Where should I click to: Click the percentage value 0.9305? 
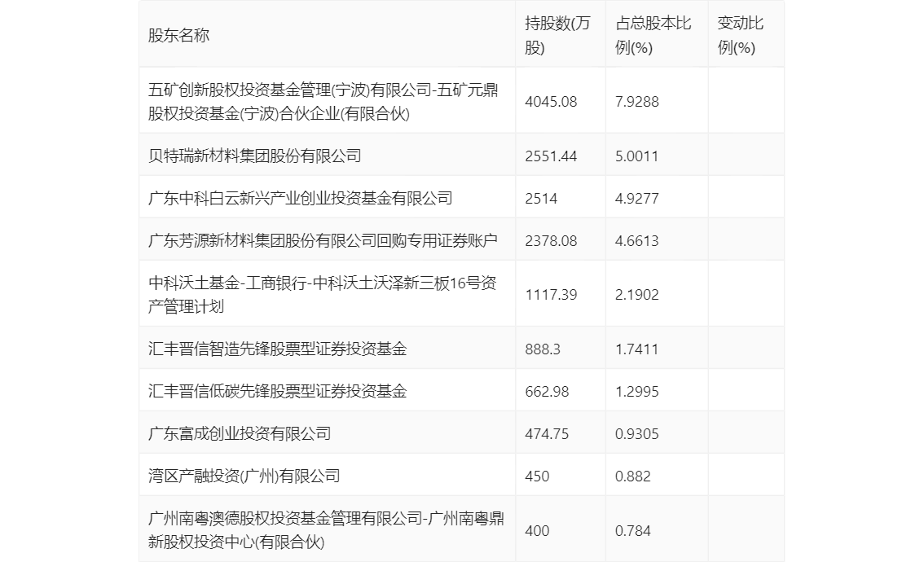pyautogui.click(x=637, y=433)
